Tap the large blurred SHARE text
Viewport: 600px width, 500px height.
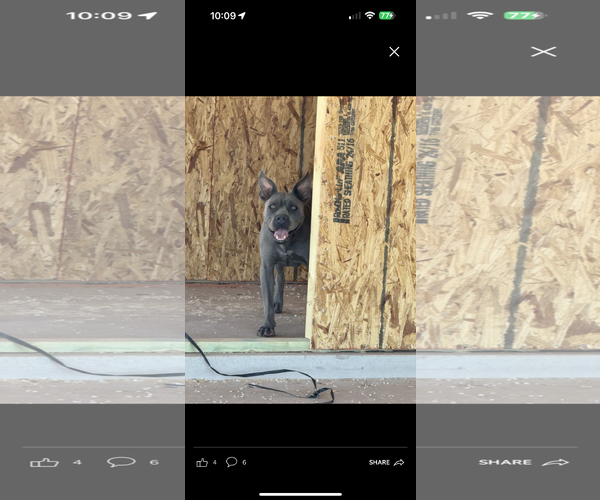pyautogui.click(x=505, y=463)
